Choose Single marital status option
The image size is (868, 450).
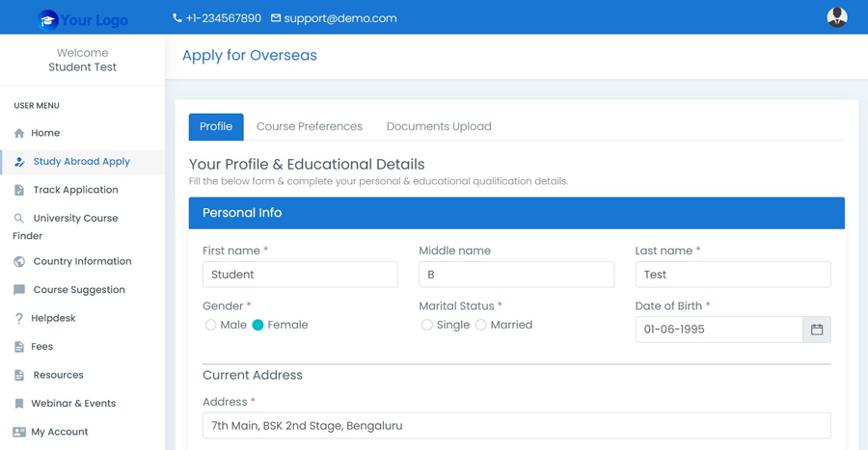427,325
